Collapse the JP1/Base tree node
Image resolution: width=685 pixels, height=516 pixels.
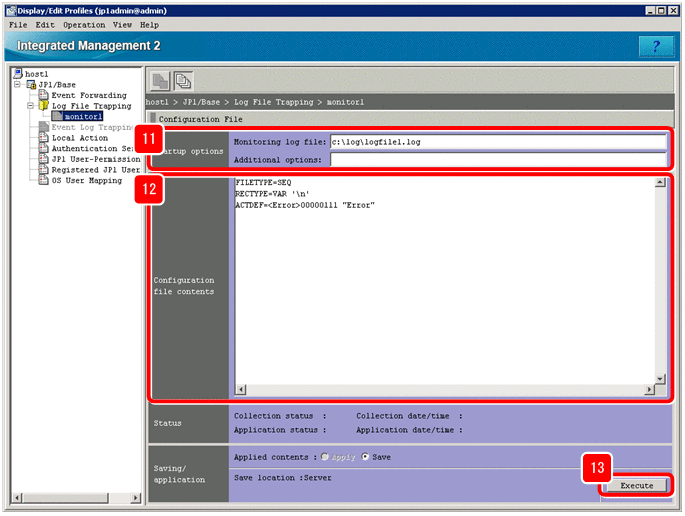coord(17,85)
